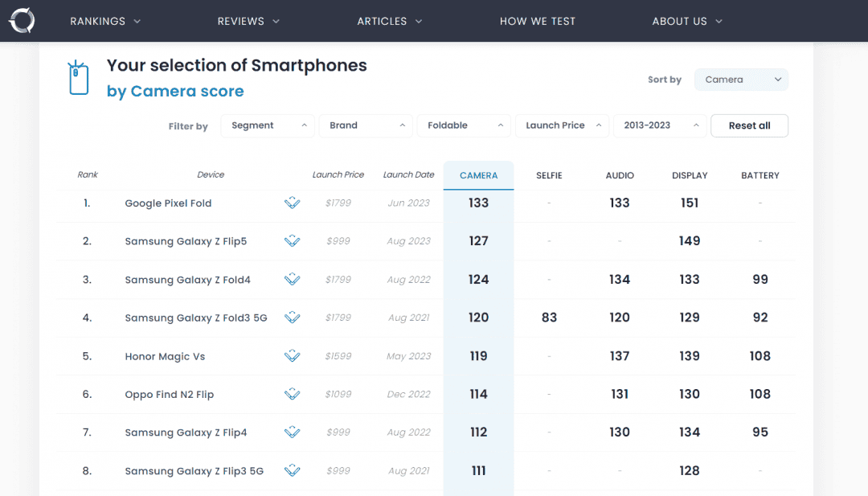Click the Rank column header
Viewport: 868px width, 496px height.
tap(88, 174)
